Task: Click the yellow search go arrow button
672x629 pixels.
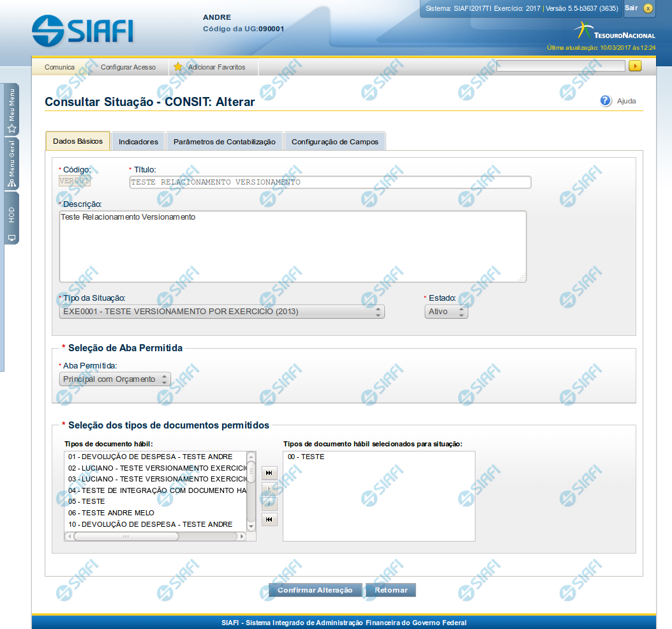Action: pos(635,66)
